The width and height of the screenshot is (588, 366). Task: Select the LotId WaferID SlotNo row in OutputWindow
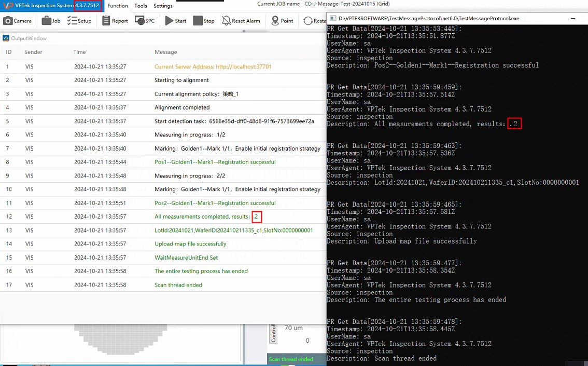(163, 230)
